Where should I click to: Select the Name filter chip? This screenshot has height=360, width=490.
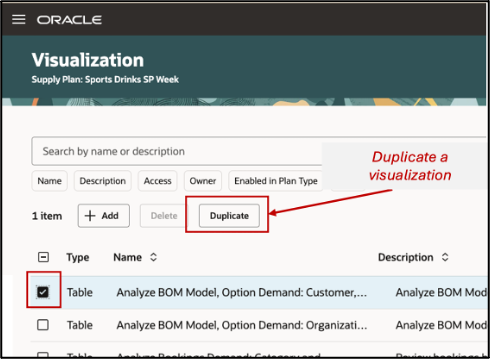pyautogui.click(x=49, y=181)
